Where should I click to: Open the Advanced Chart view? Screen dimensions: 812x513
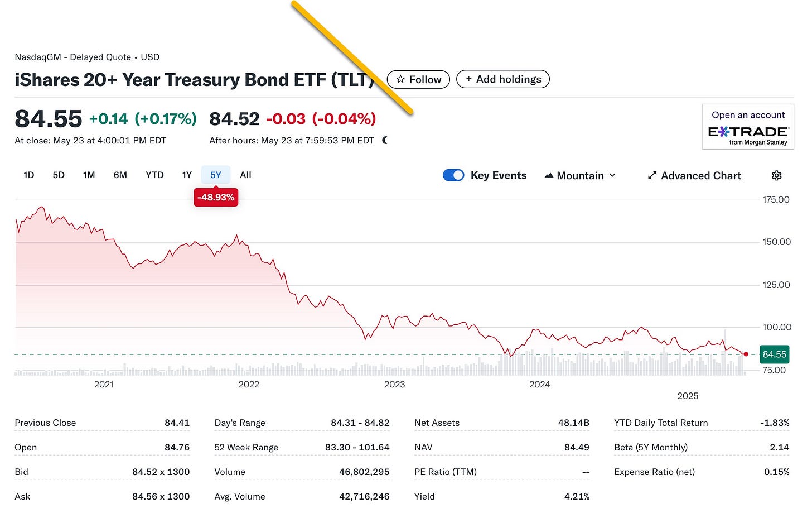694,175
